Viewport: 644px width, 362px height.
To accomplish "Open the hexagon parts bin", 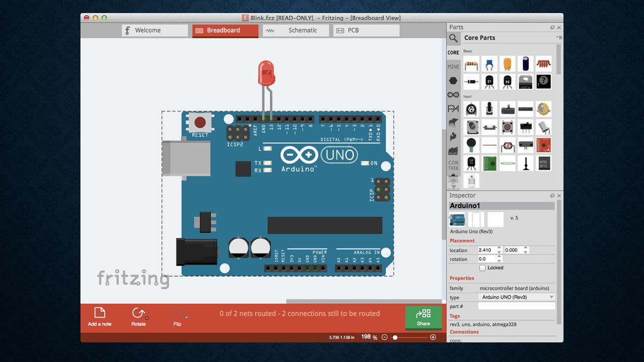I will point(453,80).
